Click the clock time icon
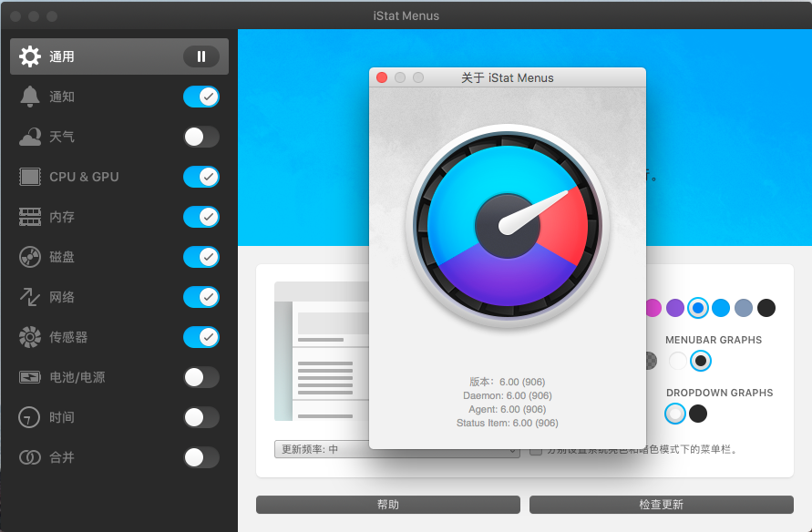This screenshot has width=812, height=532. point(29,417)
